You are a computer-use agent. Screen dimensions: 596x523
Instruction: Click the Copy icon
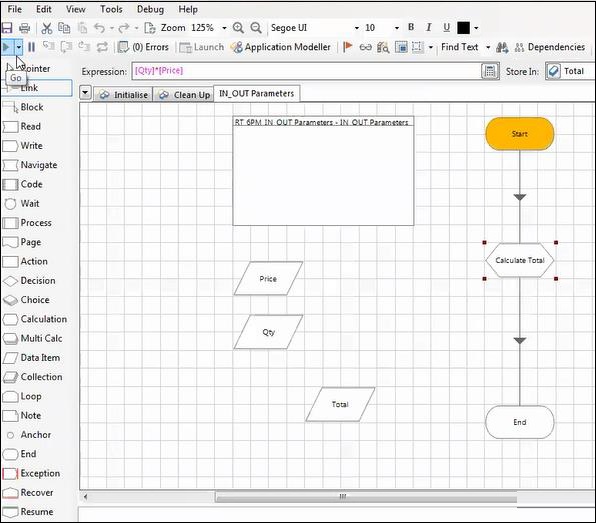click(x=64, y=28)
